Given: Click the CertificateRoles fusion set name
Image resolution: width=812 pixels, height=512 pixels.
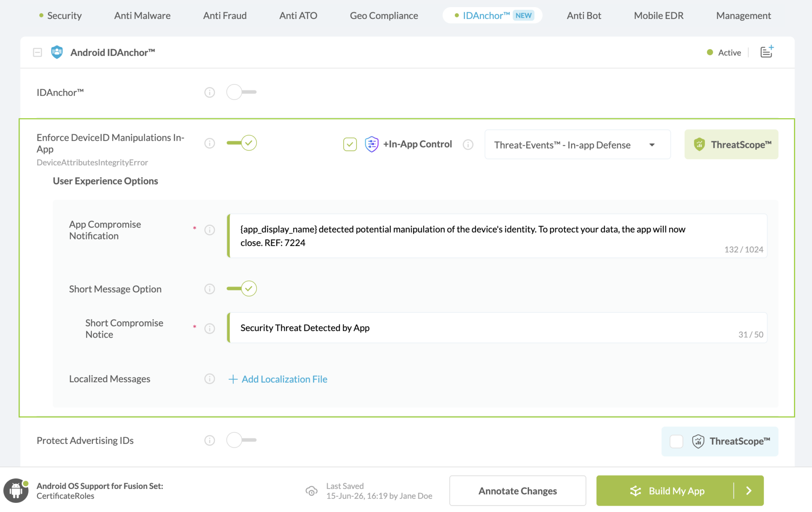Looking at the screenshot, I should pos(65,496).
